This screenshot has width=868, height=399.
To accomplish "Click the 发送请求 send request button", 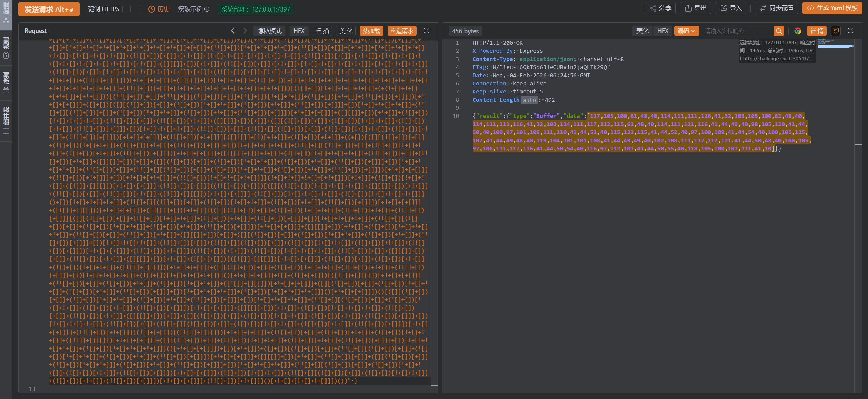I will 49,9.
